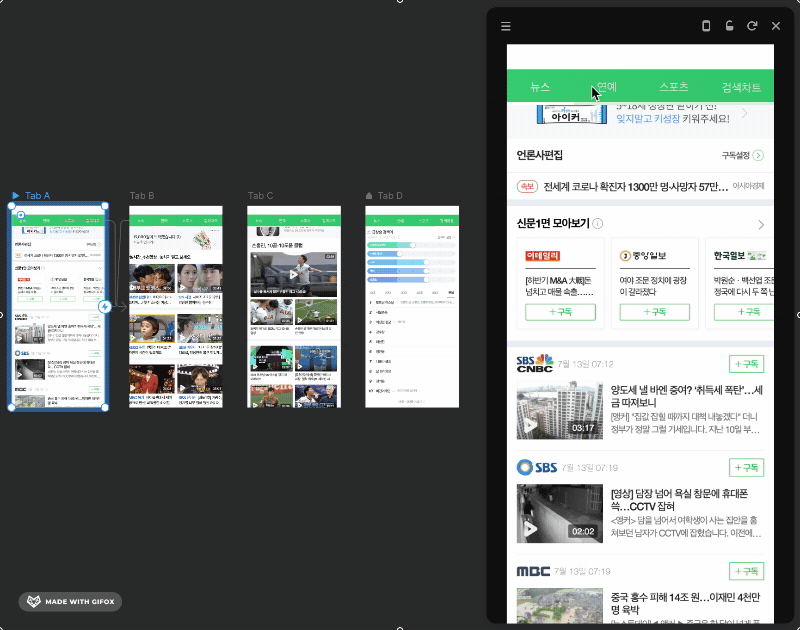Screen dimensions: 800x630
Task: Select the Tab C artboard thumbnail
Action: tap(294, 307)
